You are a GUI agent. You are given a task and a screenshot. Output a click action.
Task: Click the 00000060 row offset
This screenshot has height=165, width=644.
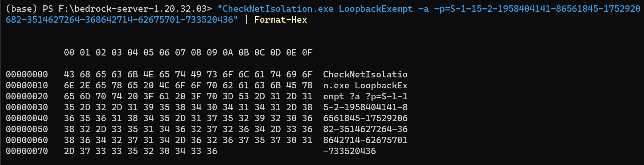pyautogui.click(x=27, y=140)
